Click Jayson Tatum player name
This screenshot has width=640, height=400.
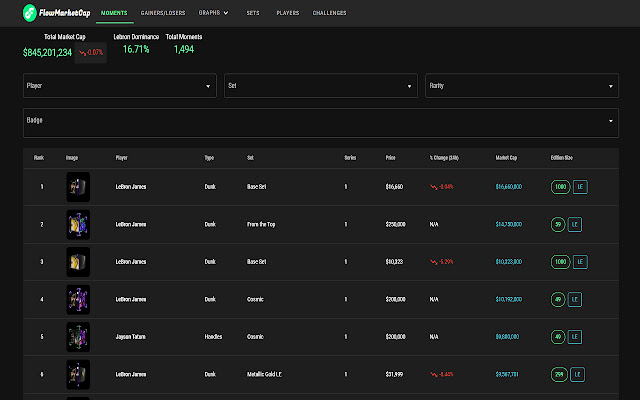point(131,337)
